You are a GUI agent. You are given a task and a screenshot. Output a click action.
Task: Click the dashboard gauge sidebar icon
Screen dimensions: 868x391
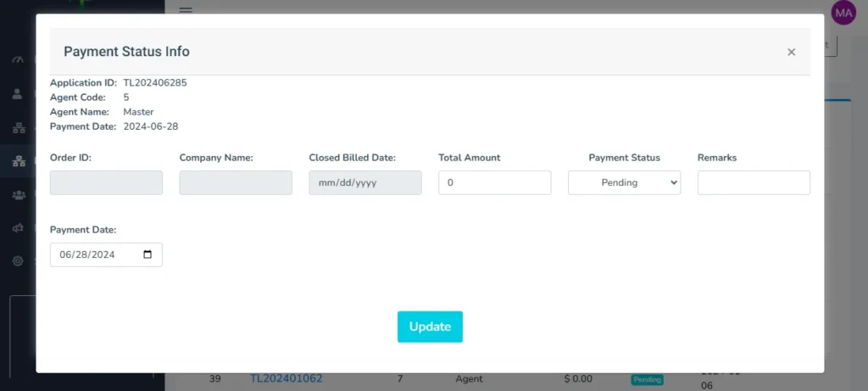coord(18,60)
